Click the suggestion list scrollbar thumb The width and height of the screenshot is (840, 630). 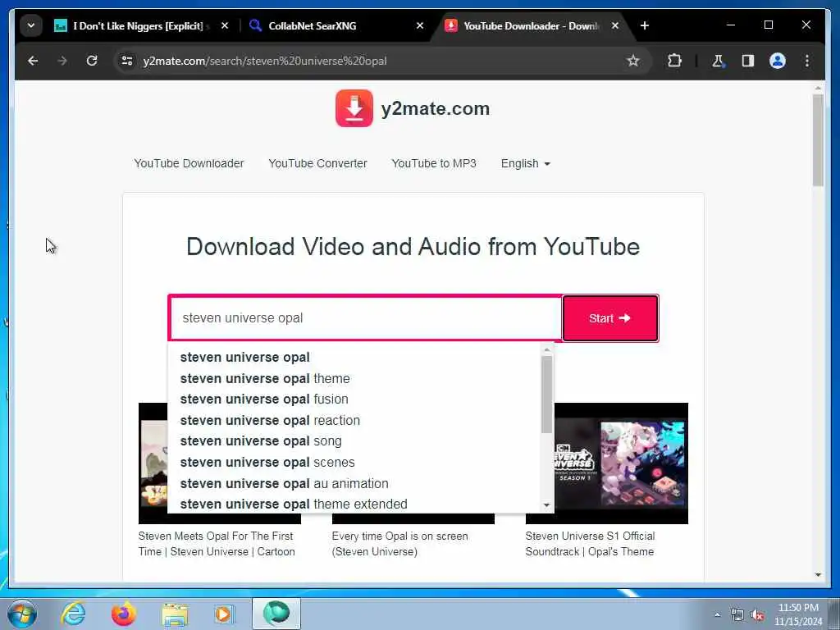click(547, 395)
